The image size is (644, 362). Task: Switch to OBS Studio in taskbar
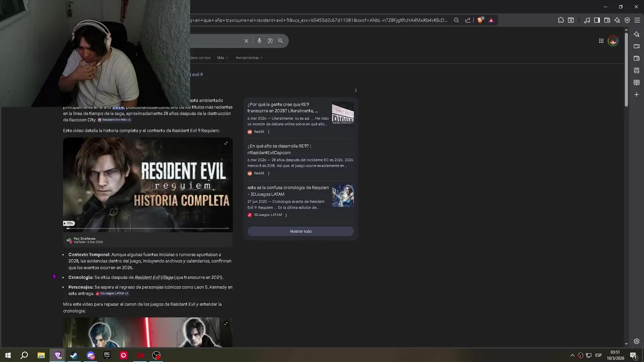156,355
